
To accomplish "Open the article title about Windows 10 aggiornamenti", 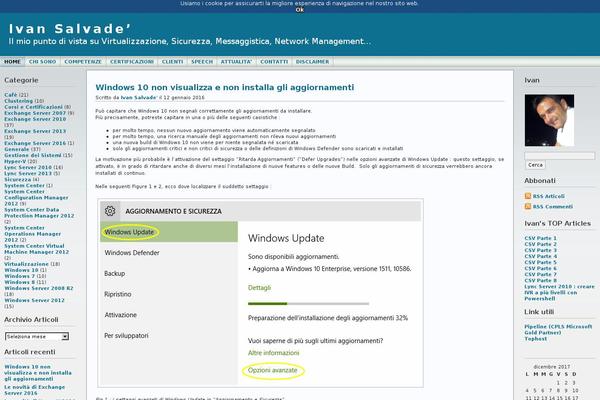I will click(x=225, y=87).
